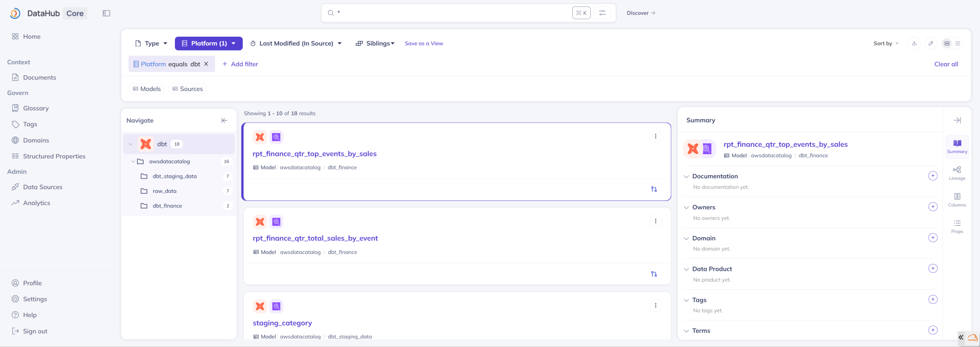
Task: Filter by Models chip
Action: pos(147,89)
